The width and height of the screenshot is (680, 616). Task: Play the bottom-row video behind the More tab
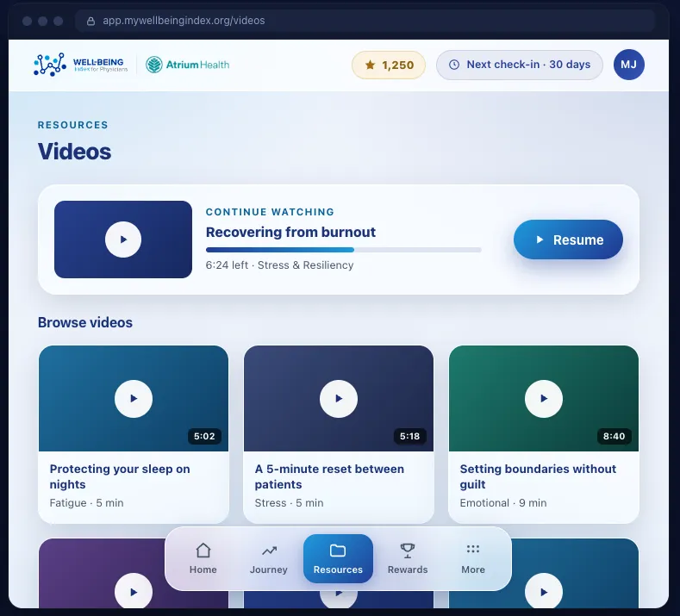[x=544, y=592]
